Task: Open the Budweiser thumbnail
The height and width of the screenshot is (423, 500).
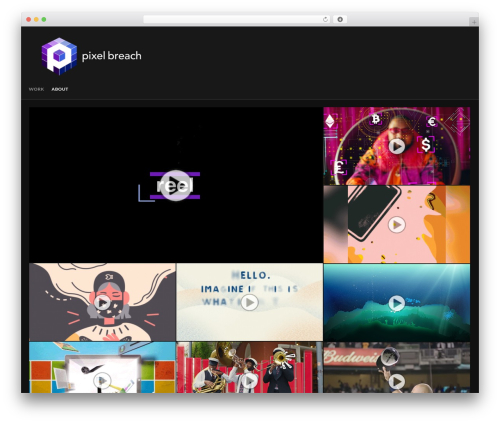Action: pyautogui.click(x=397, y=367)
